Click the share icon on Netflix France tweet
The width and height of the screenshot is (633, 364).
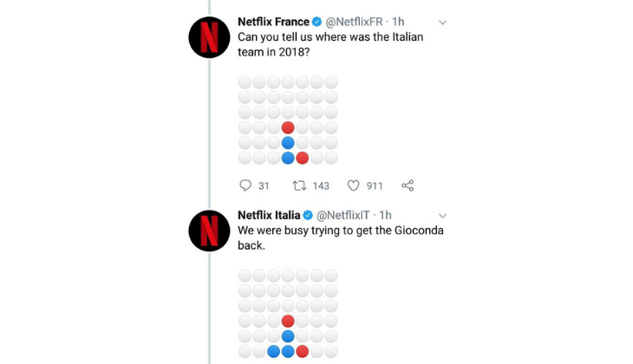pos(408,185)
